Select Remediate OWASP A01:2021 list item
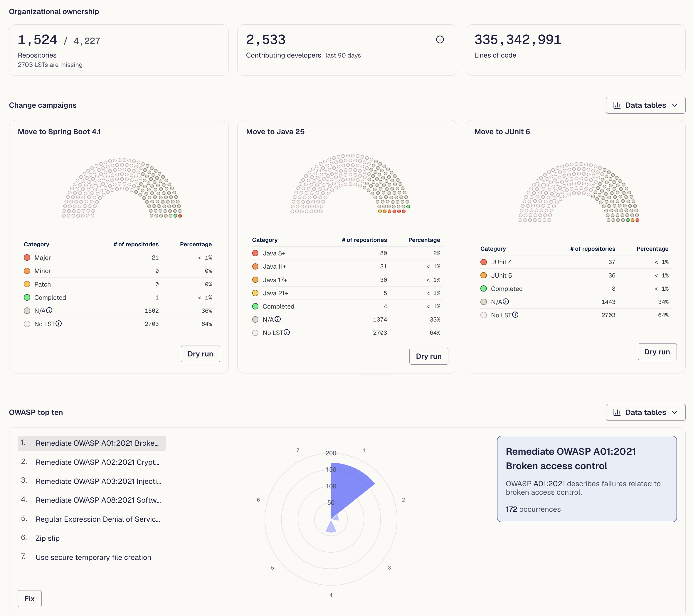This screenshot has height=616, width=693. pyautogui.click(x=92, y=443)
